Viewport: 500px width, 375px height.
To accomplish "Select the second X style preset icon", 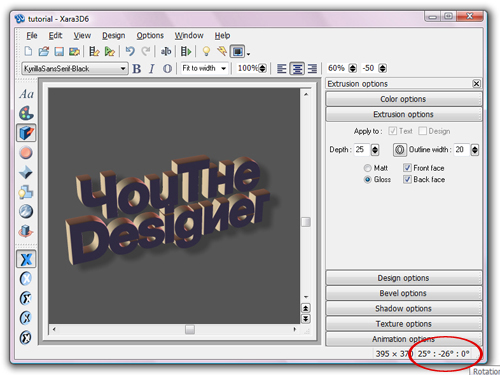I will click(26, 279).
